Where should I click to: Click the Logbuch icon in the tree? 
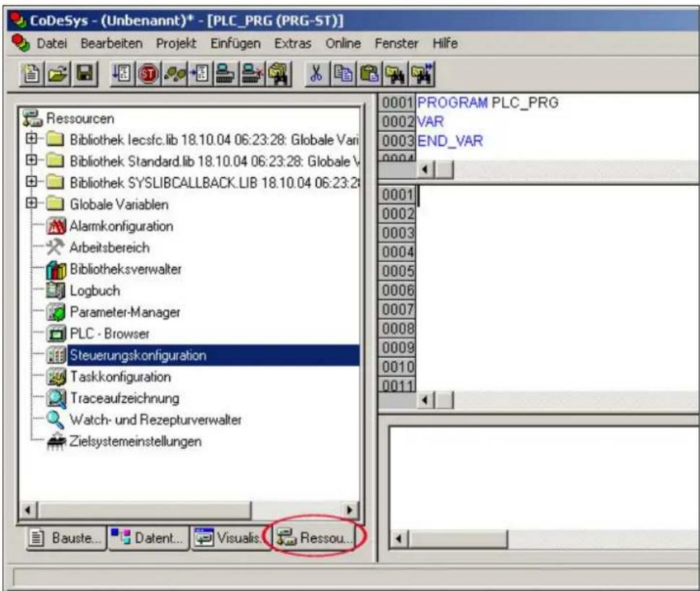click(56, 291)
